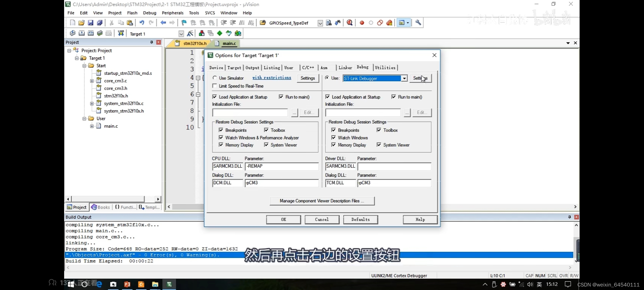Click the Start/Stop Debug Session magnifier icon
Viewport: 644px width, 290px height.
coord(349,23)
